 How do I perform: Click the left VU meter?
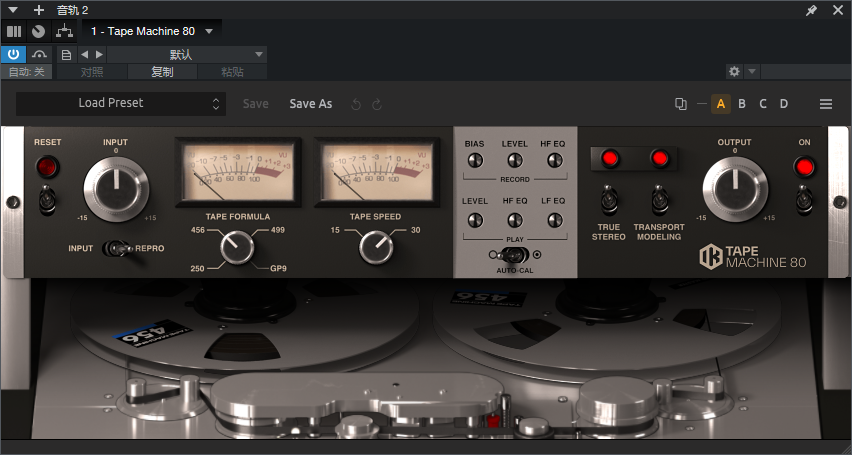point(238,172)
